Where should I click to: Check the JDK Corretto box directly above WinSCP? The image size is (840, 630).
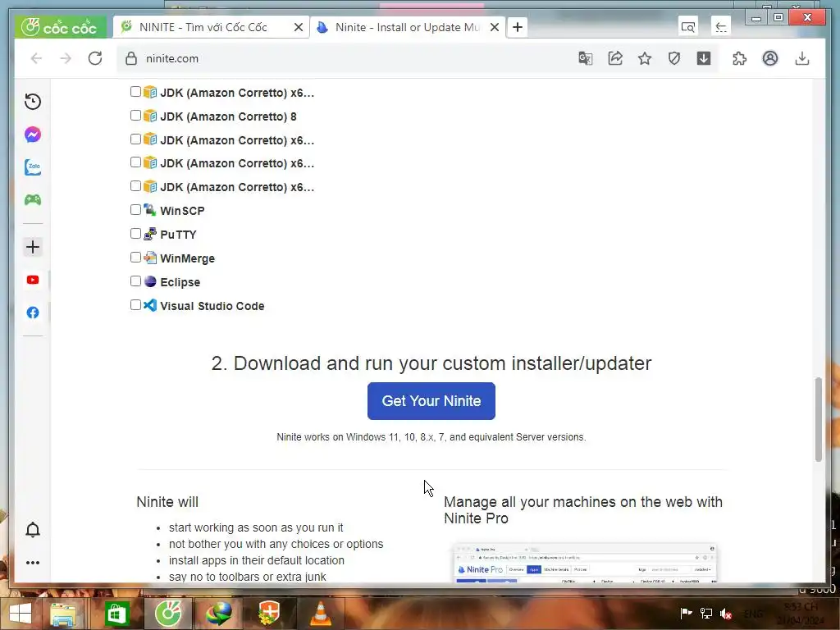pyautogui.click(x=135, y=186)
